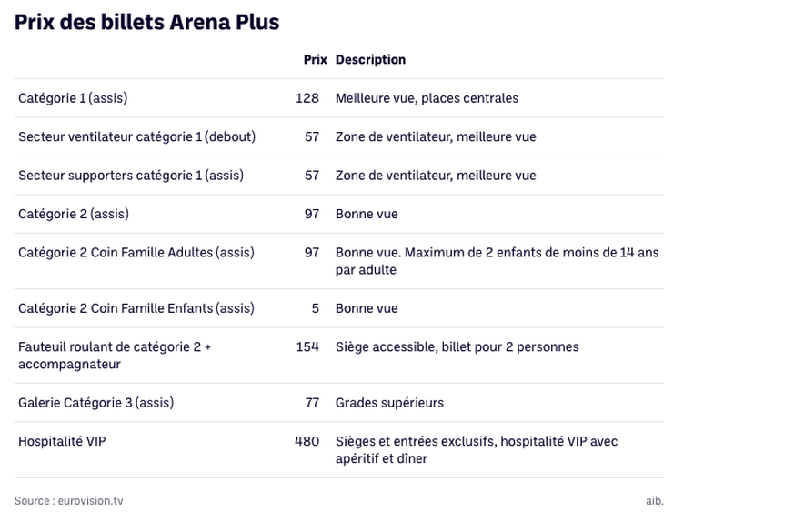Select the Catégorie 1 (assis) row label
This screenshot has width=794, height=532.
(x=73, y=98)
